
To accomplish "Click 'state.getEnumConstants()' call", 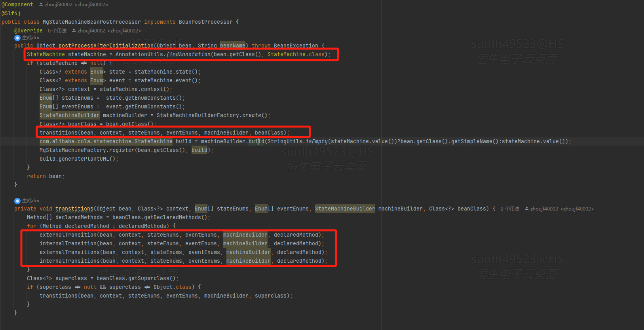I will pos(144,98).
